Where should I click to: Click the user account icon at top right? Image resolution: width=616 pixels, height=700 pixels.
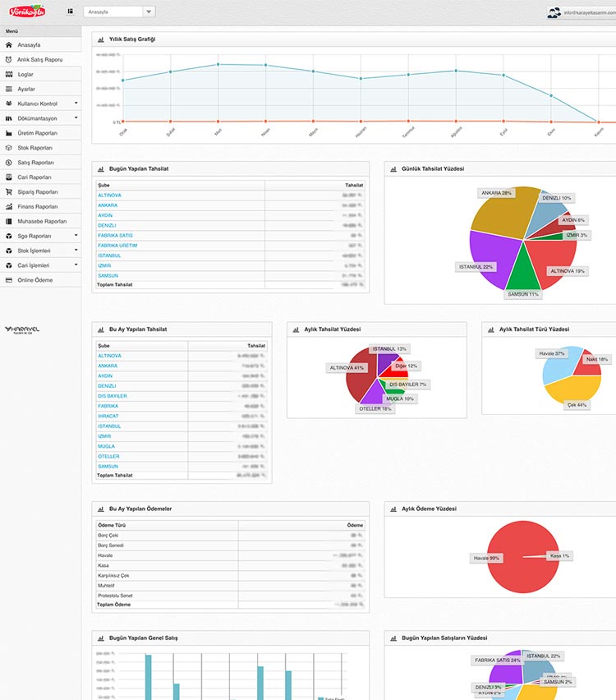click(x=554, y=12)
